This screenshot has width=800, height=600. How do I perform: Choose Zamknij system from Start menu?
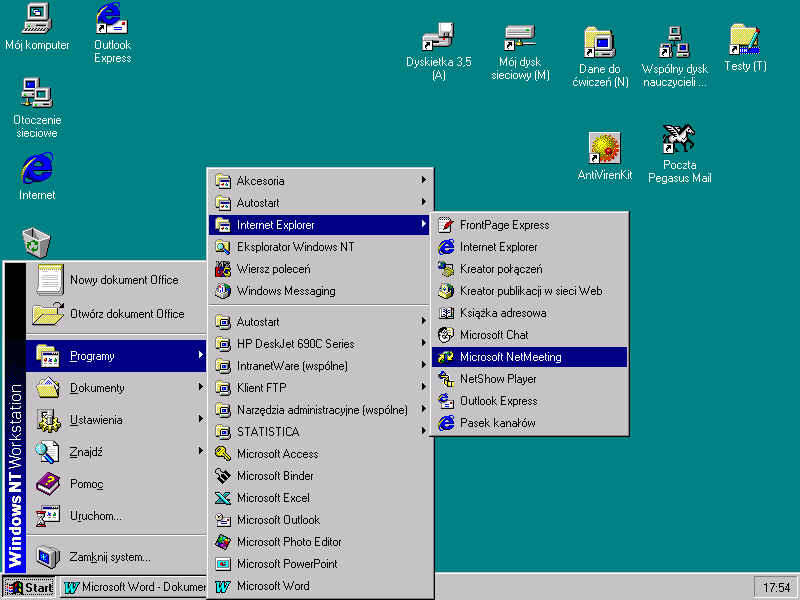(x=116, y=557)
